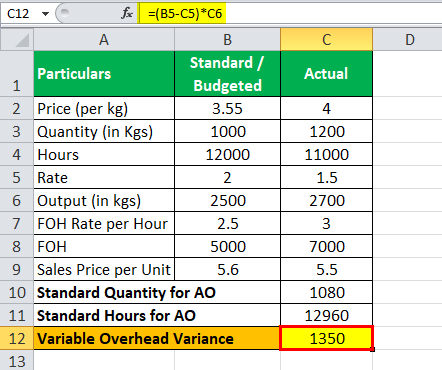Viewport: 442px width, 370px height.
Task: Select row 3 header
Action: coord(17,131)
